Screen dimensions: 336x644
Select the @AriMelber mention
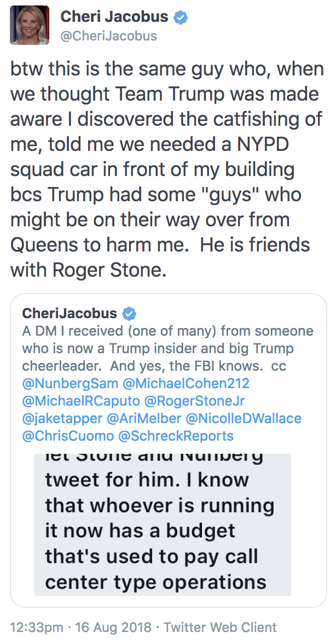tap(144, 418)
